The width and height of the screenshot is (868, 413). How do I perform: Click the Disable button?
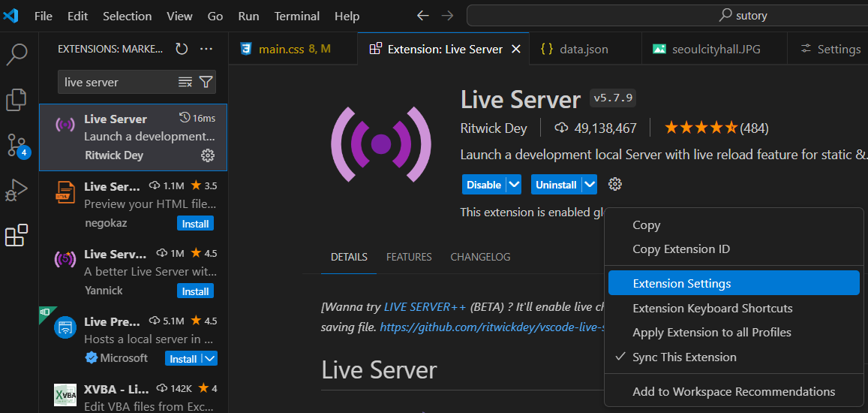(x=484, y=185)
